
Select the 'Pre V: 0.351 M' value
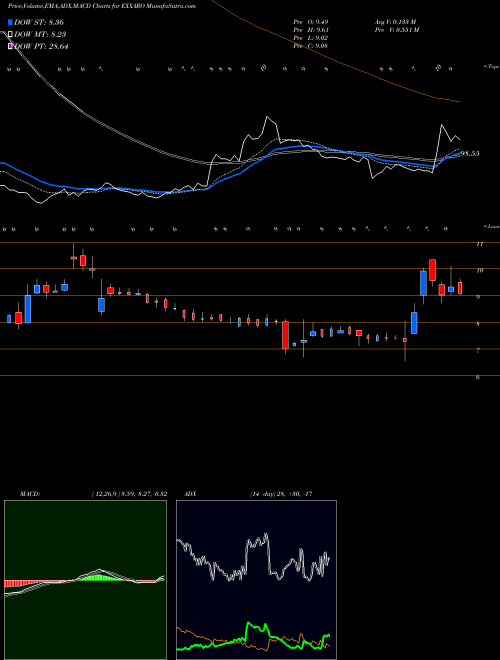[x=397, y=30]
